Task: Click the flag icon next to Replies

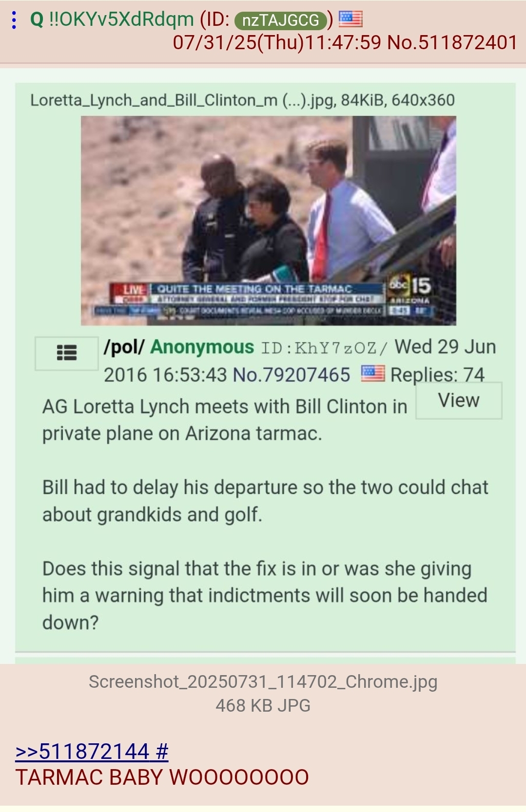Action: [373, 374]
